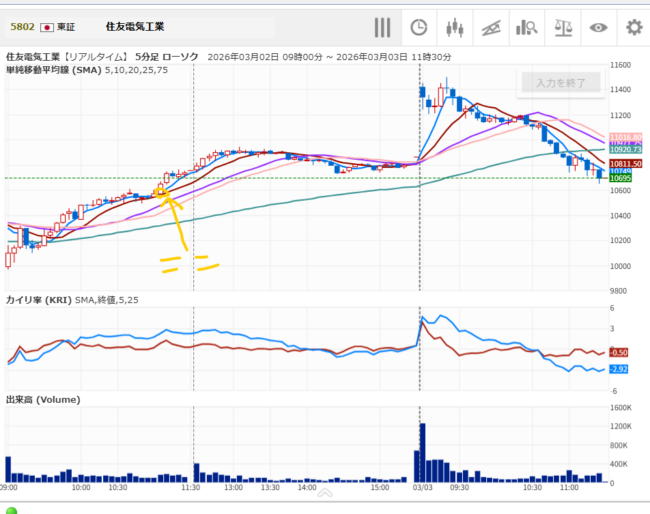Toggle the eye visibility icon
Viewport: 650px width, 514px height.
(598, 27)
